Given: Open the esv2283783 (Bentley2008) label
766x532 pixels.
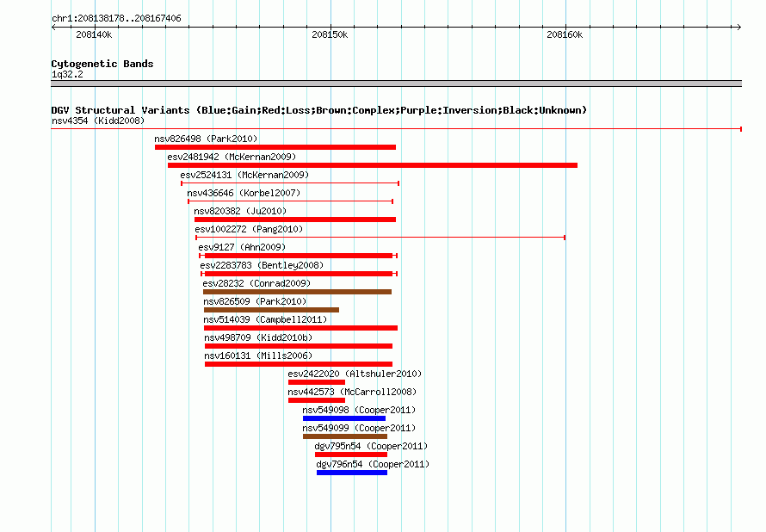Looking at the screenshot, I should [262, 265].
